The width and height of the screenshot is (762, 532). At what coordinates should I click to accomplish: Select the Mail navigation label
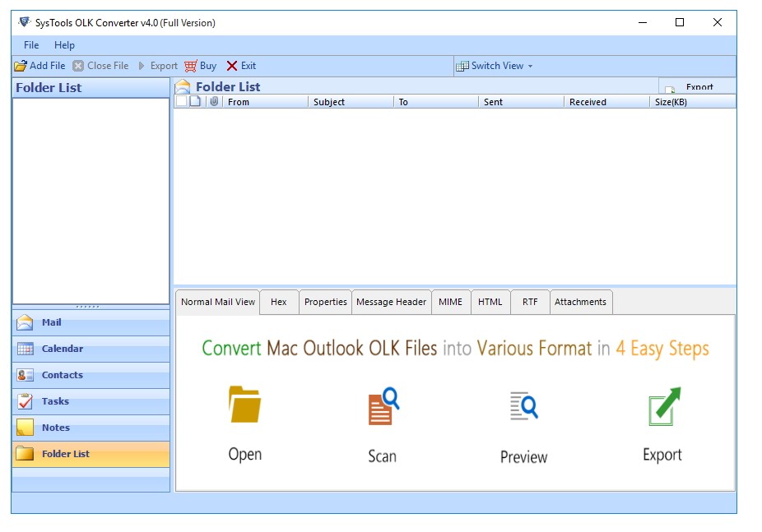click(52, 322)
